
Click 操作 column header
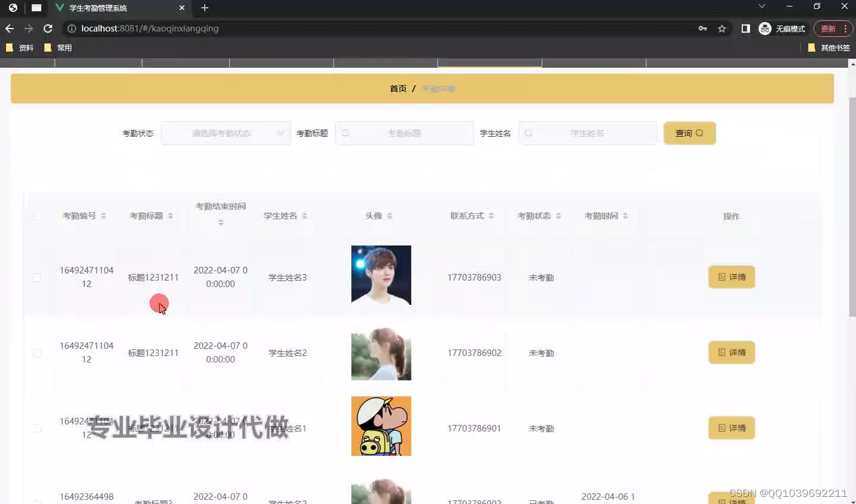[731, 216]
